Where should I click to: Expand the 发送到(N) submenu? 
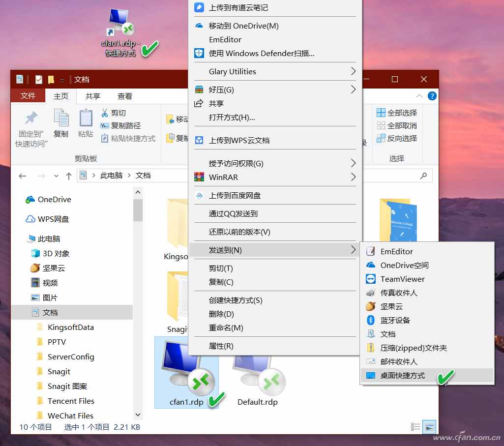click(275, 250)
